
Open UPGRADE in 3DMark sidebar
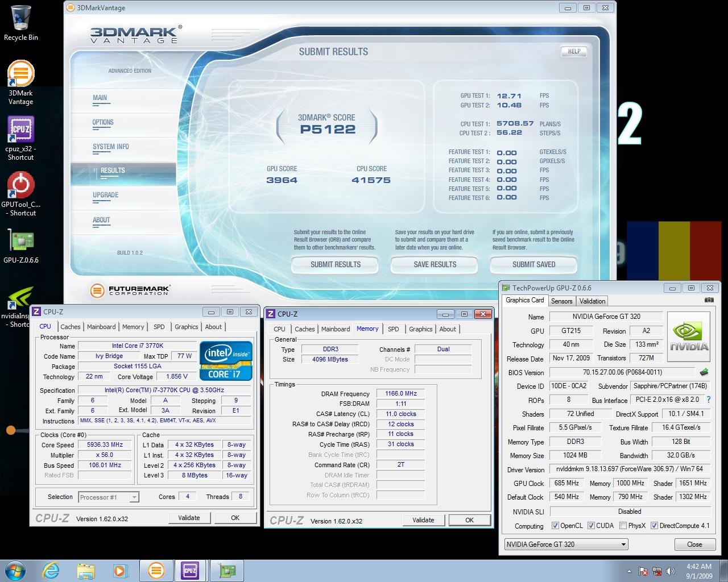point(106,195)
